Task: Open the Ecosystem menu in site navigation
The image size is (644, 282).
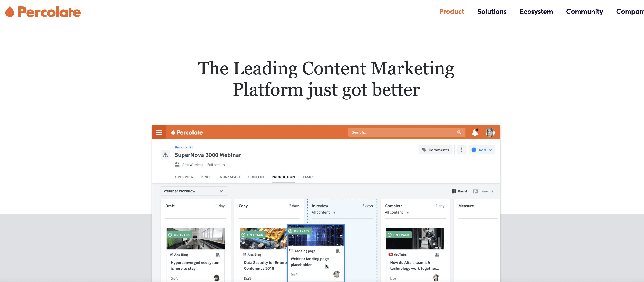Action: tap(536, 12)
